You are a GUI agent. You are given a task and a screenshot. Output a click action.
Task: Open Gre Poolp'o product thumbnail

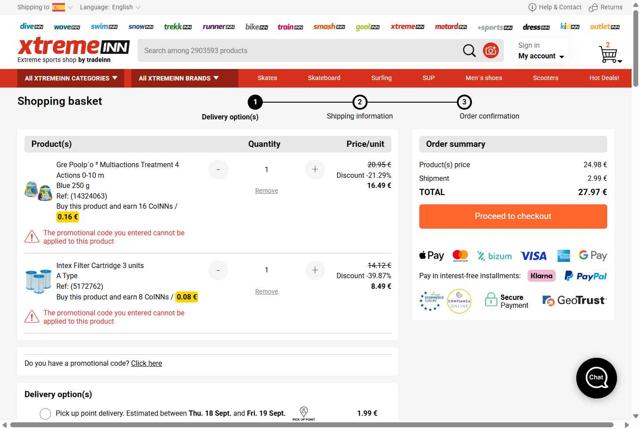tap(38, 191)
